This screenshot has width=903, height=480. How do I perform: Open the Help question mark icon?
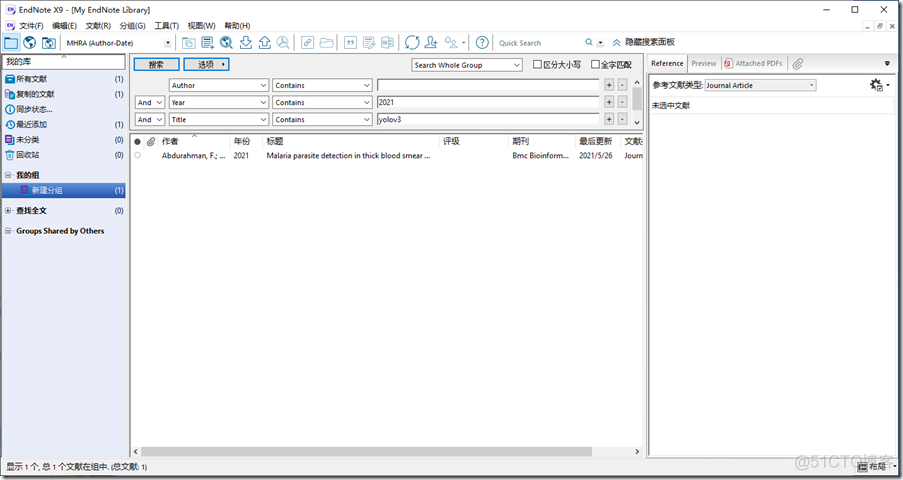pos(482,43)
